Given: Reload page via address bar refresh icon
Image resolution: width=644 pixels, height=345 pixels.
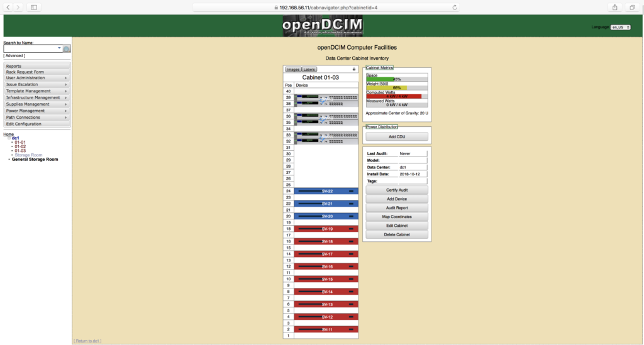Looking at the screenshot, I should (455, 8).
